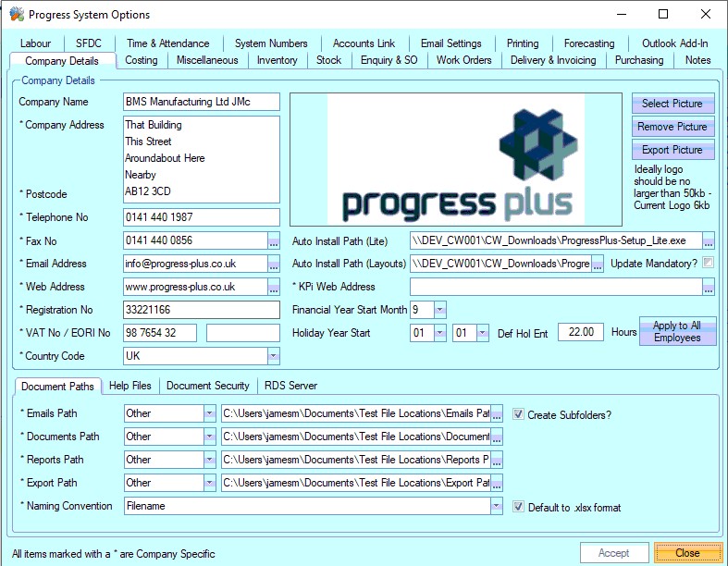Toggle the Update Mandatory checkbox

(x=709, y=264)
